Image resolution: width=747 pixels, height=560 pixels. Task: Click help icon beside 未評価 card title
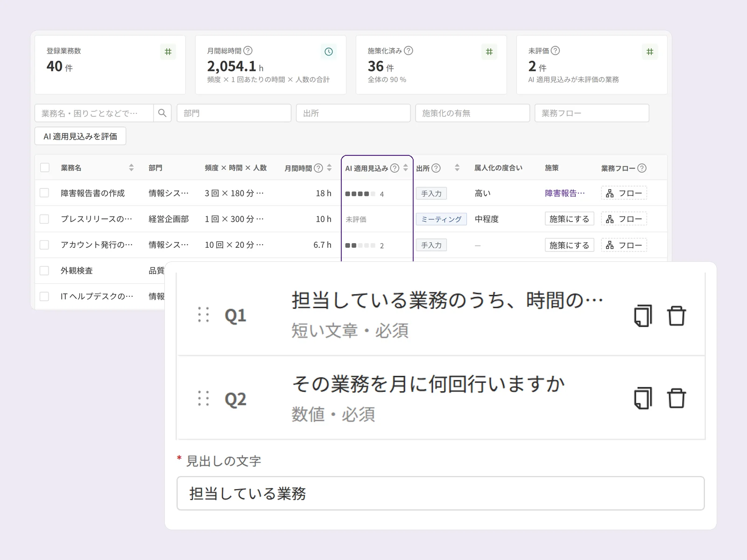pyautogui.click(x=555, y=50)
